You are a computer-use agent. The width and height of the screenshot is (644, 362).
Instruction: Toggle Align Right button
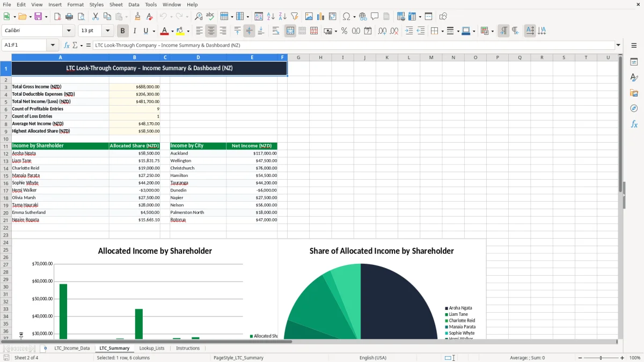tap(223, 31)
